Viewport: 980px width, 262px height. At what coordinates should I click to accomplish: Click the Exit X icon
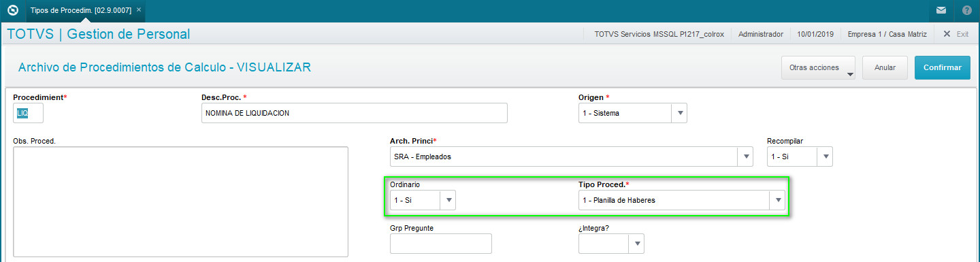coord(947,33)
